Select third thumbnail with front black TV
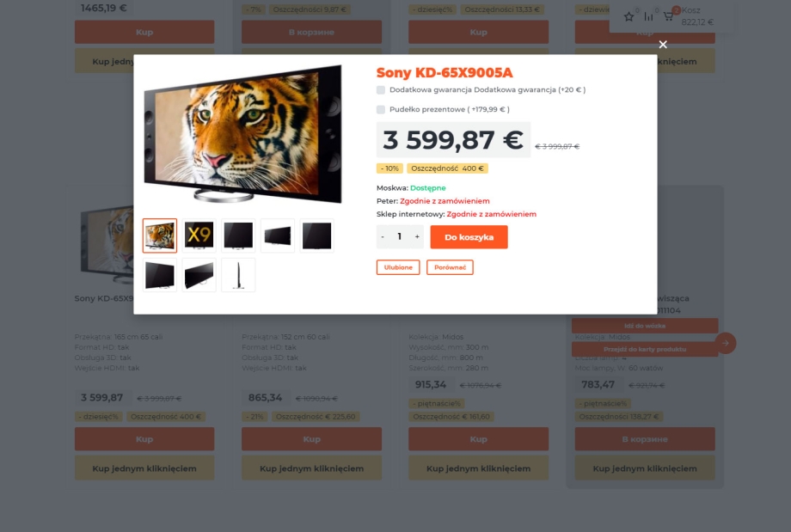Viewport: 791px width, 532px height. 238,235
